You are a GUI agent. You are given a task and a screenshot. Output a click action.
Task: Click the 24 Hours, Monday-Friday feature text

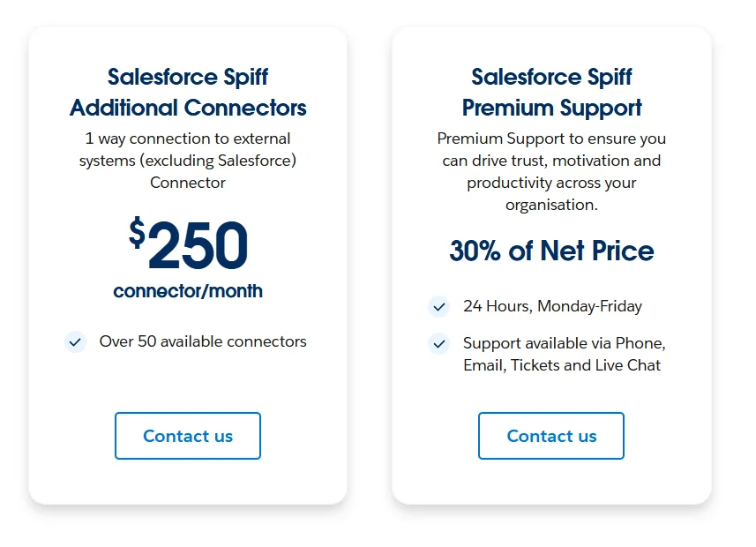[x=551, y=306]
